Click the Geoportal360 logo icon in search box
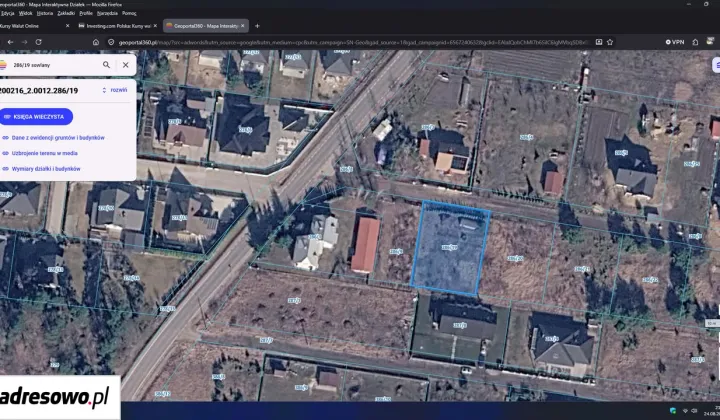The image size is (720, 420). point(3,65)
